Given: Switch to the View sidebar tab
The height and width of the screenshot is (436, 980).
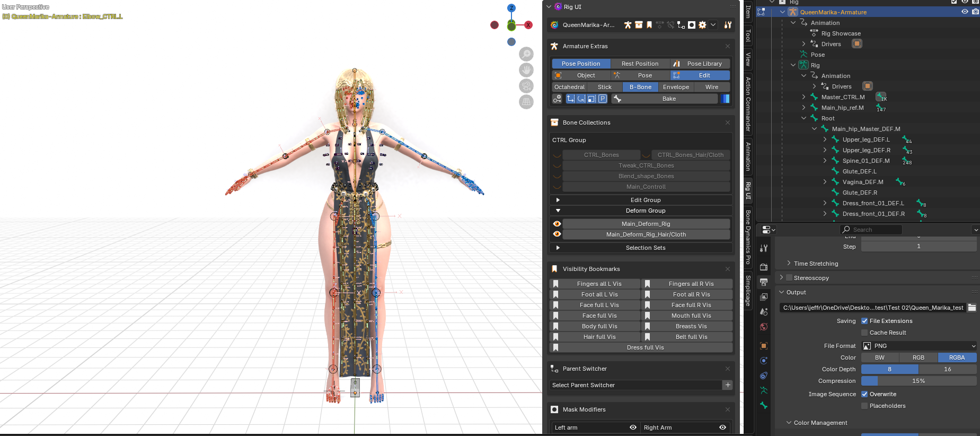Looking at the screenshot, I should click(x=748, y=59).
